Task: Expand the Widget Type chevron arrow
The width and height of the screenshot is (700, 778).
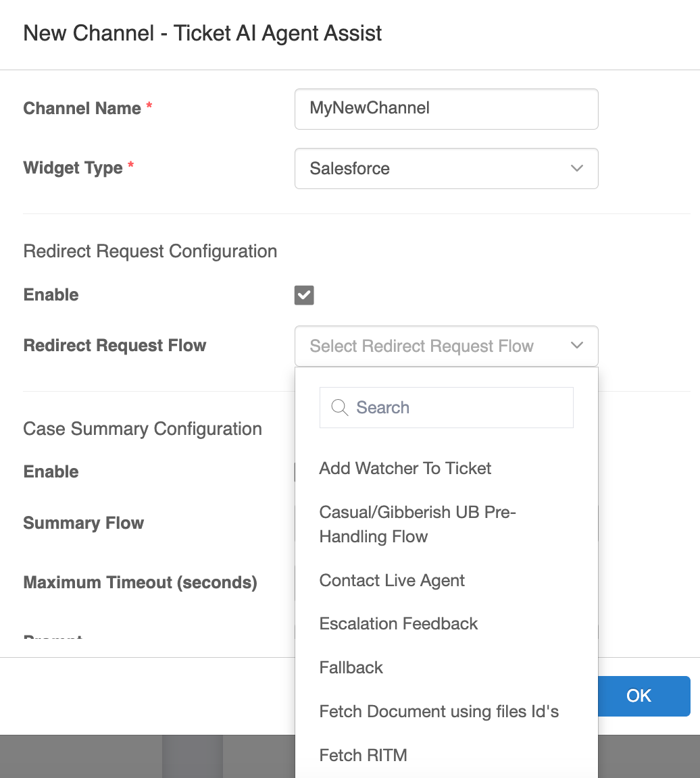Action: (x=576, y=168)
